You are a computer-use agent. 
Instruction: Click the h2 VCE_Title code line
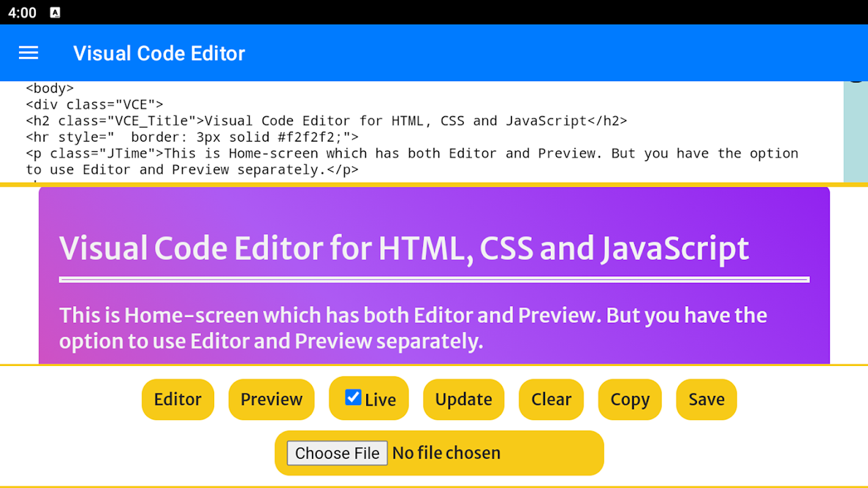pos(327,121)
